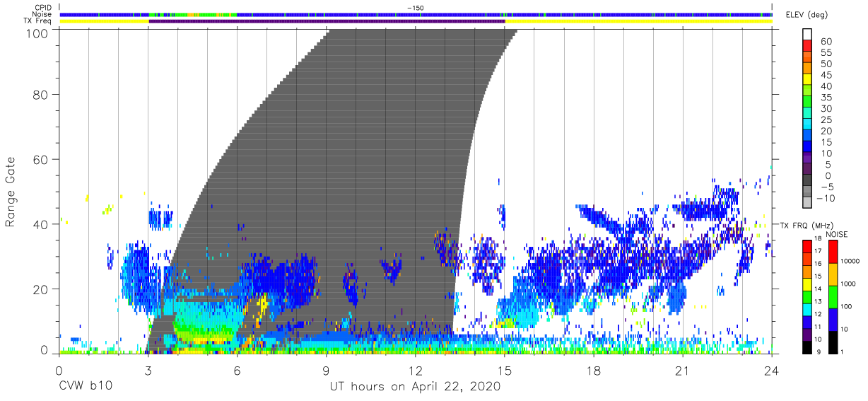
Task: Click the 'Noise' strip label at top left
Action: click(42, 14)
